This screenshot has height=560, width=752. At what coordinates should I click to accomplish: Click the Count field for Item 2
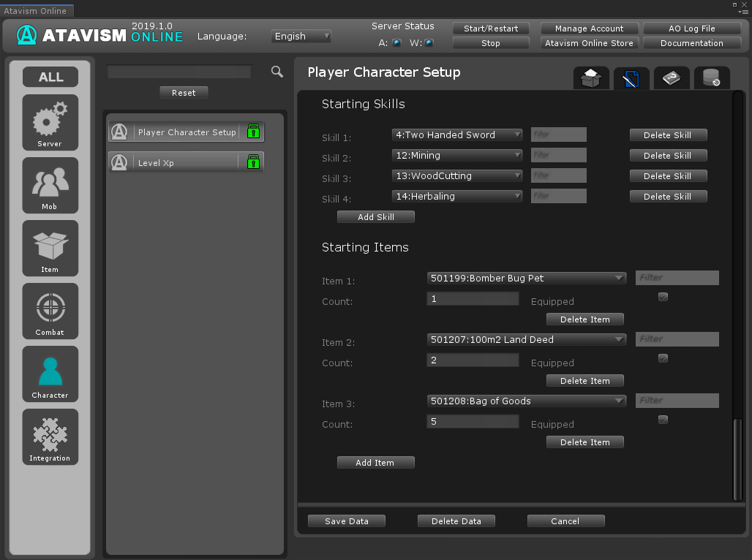(473, 360)
